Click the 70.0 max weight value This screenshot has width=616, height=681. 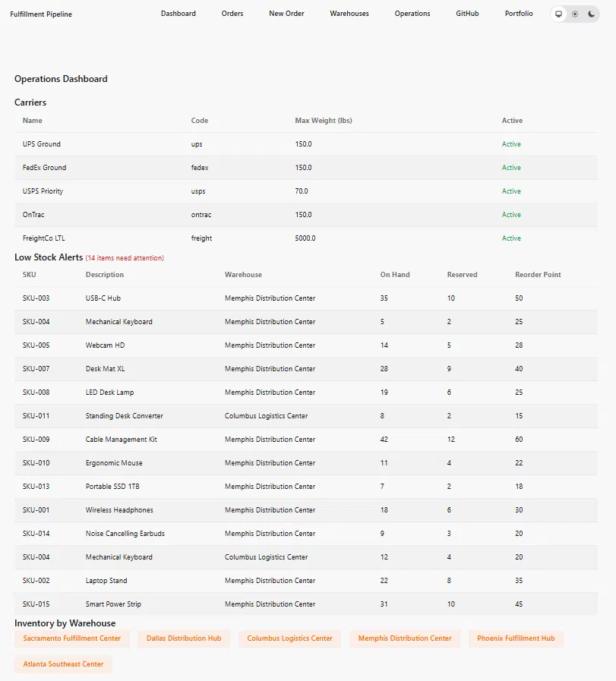[x=301, y=191]
